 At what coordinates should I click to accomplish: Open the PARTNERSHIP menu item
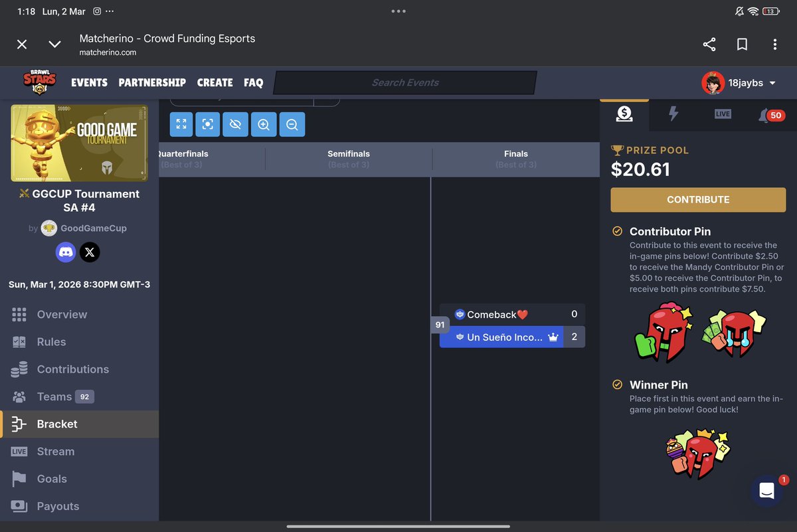point(152,83)
